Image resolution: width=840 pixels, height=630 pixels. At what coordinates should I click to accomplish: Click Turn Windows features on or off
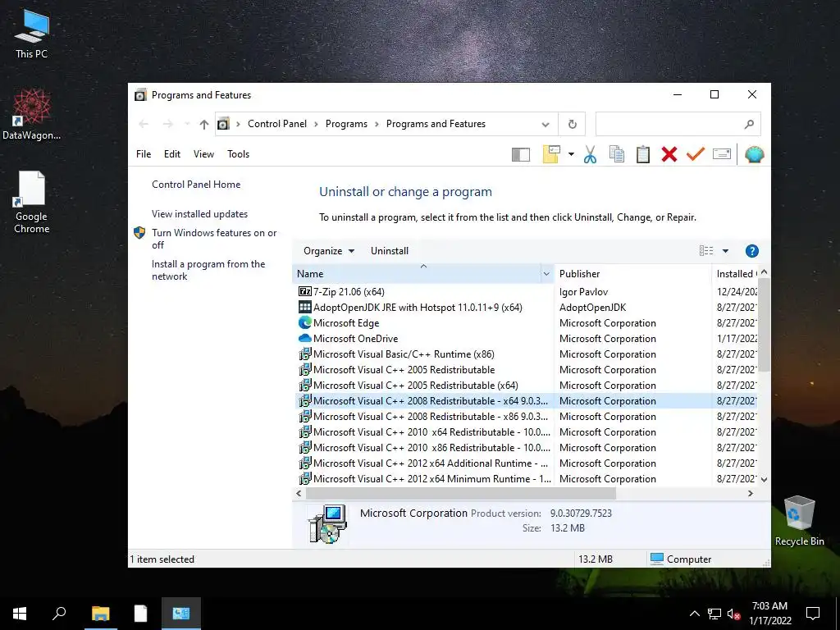(x=214, y=239)
